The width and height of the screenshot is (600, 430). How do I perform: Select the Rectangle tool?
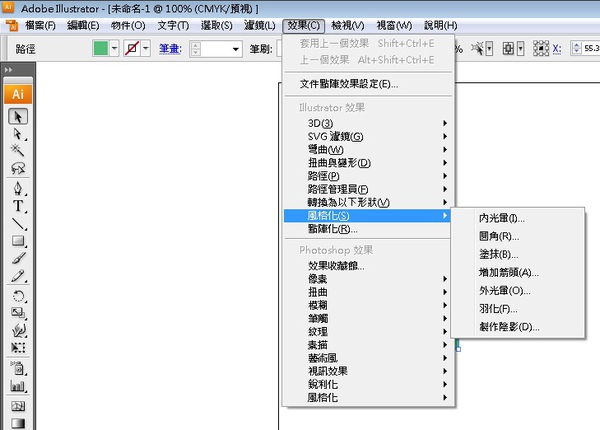[18, 241]
